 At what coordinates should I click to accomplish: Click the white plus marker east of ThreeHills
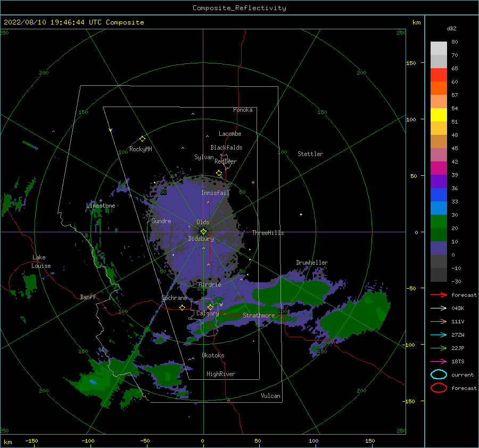tap(301, 214)
